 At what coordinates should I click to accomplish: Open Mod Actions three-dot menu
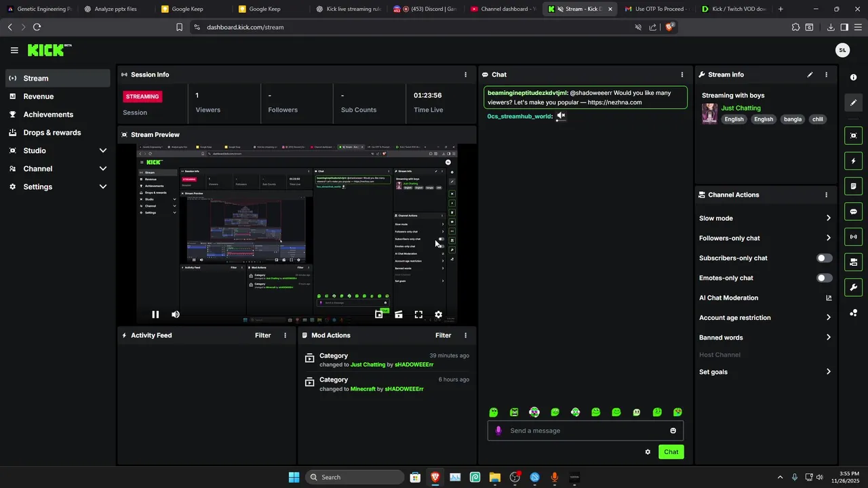point(465,335)
